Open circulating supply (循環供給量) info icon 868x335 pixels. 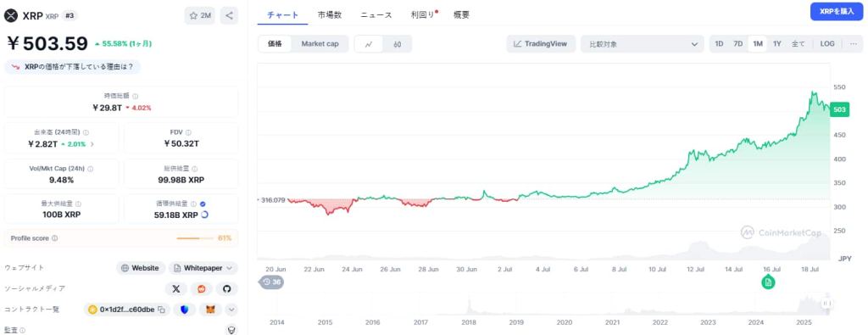click(x=194, y=204)
